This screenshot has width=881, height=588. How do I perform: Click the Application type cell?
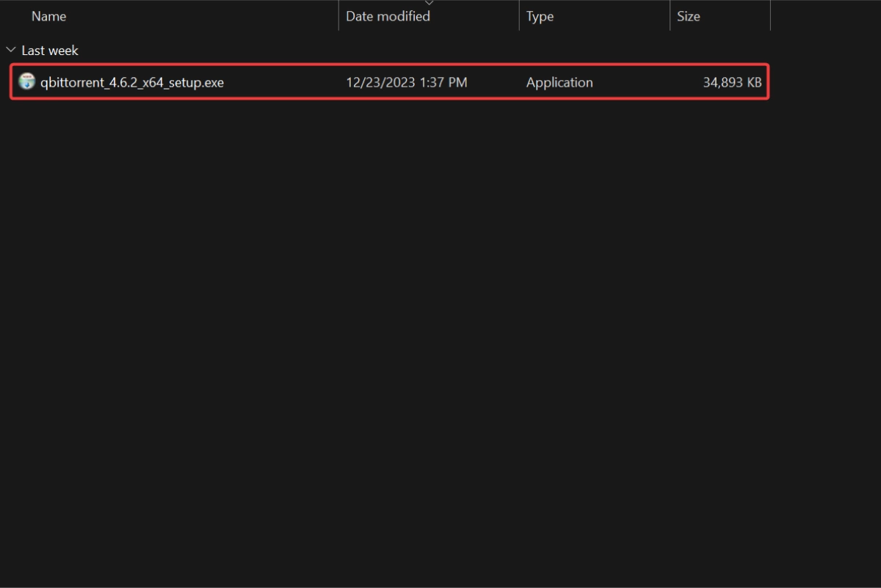pyautogui.click(x=559, y=82)
